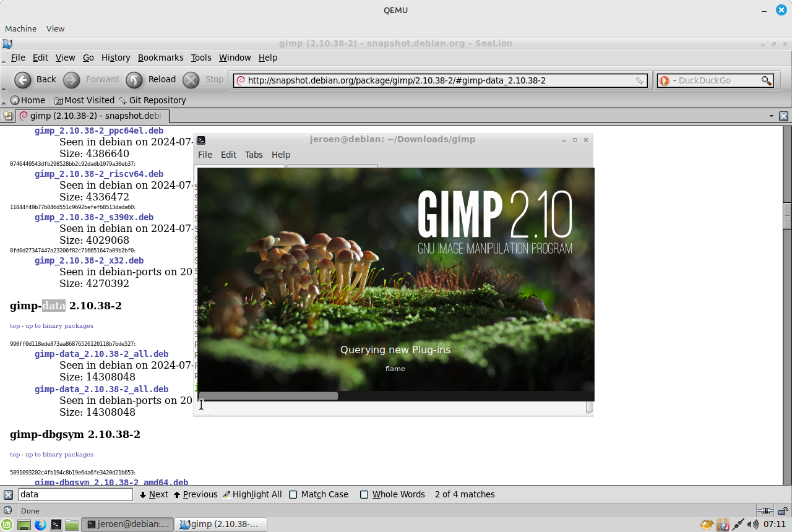
Task: Click the throbber icon at the left of the status bar
Action: pyautogui.click(x=7, y=511)
